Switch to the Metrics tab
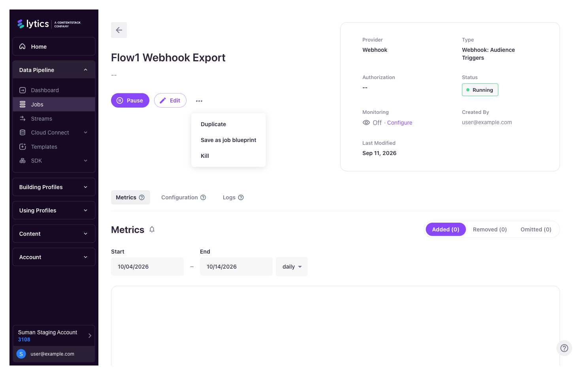 click(130, 197)
